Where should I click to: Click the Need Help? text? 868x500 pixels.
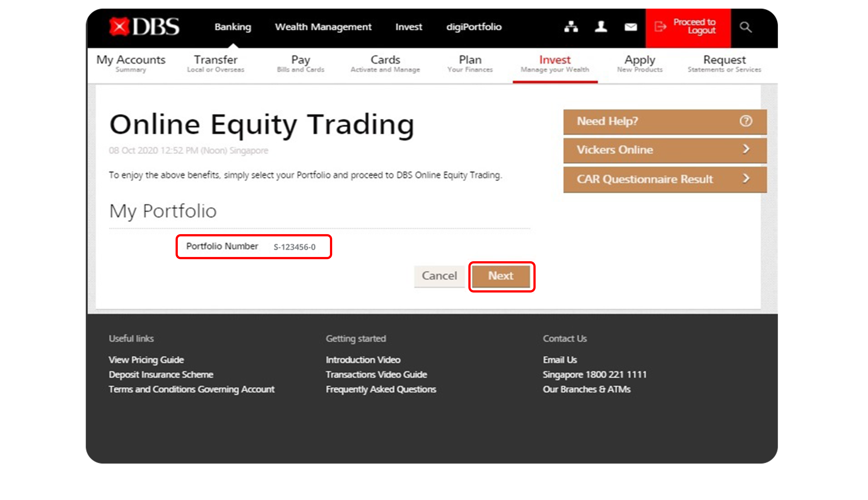[607, 121]
